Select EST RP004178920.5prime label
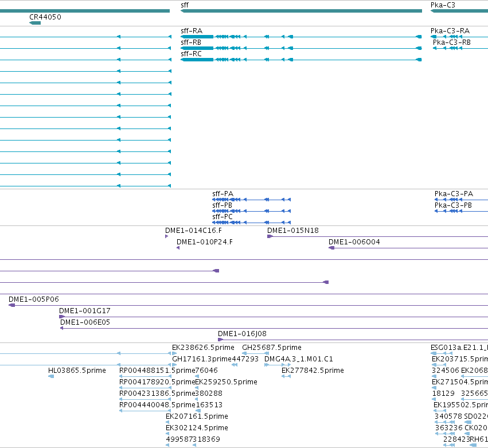 [x=157, y=382]
